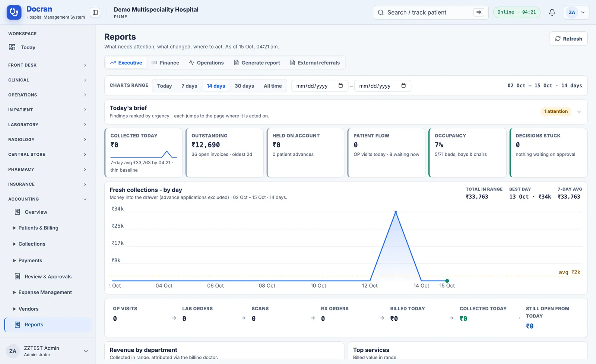Click the Reports icon in sidebar
The image size is (596, 364).
[x=18, y=325]
